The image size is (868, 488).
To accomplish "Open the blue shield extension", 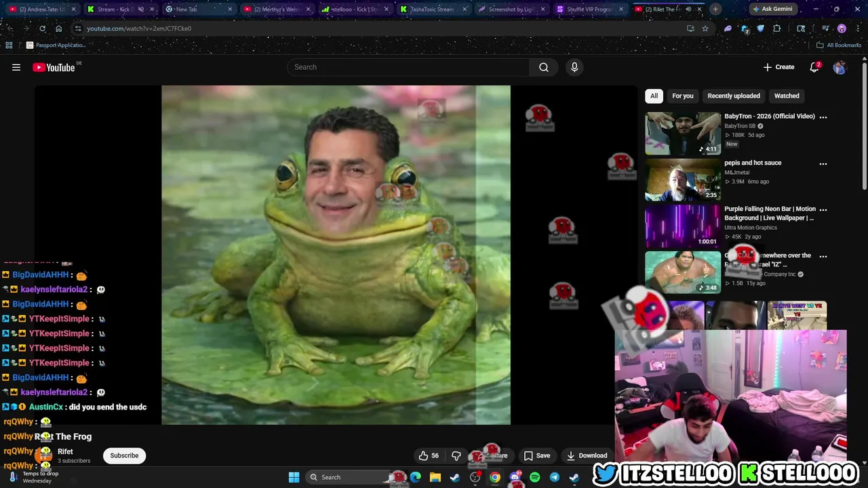I will click(x=760, y=28).
